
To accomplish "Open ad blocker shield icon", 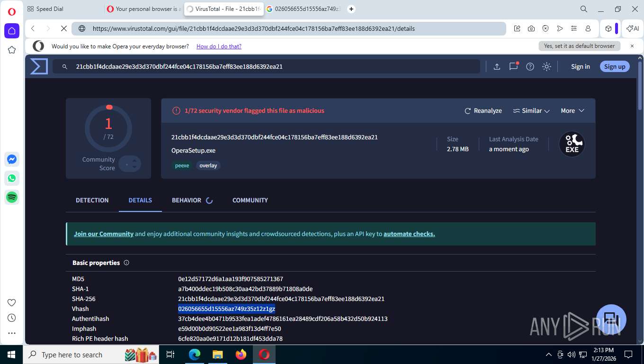I will 546,28.
